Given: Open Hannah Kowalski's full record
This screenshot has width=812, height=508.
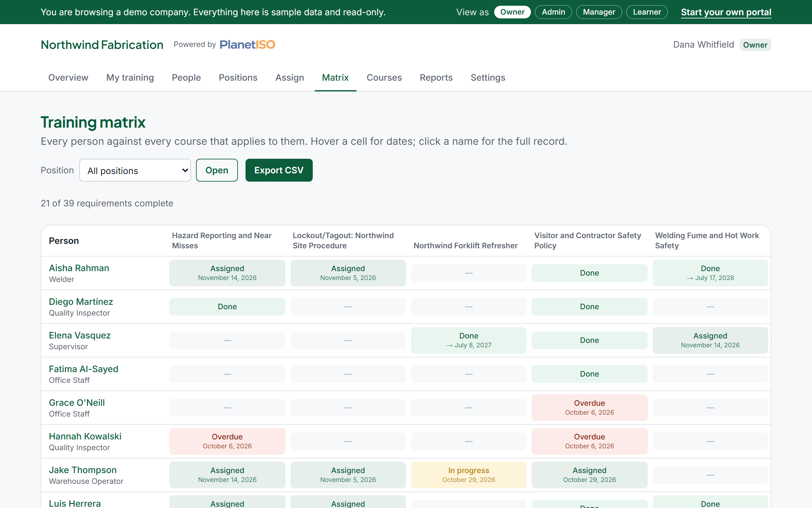Looking at the screenshot, I should click(x=85, y=436).
